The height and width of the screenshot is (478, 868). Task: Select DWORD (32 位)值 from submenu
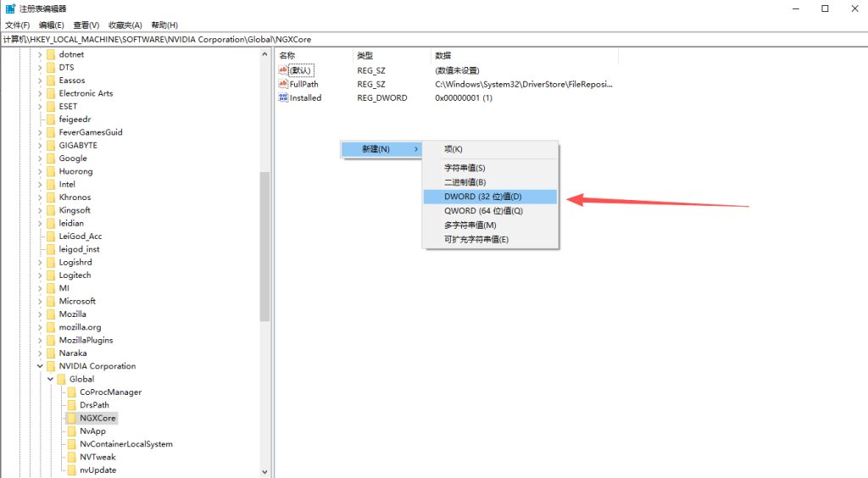489,197
